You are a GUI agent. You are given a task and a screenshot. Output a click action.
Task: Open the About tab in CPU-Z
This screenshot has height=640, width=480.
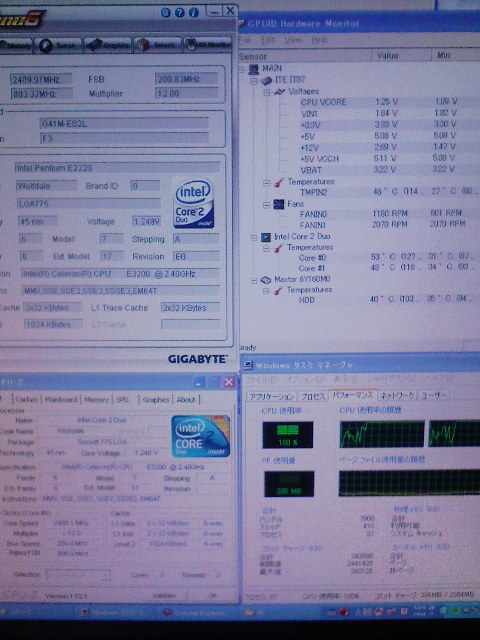(x=186, y=400)
